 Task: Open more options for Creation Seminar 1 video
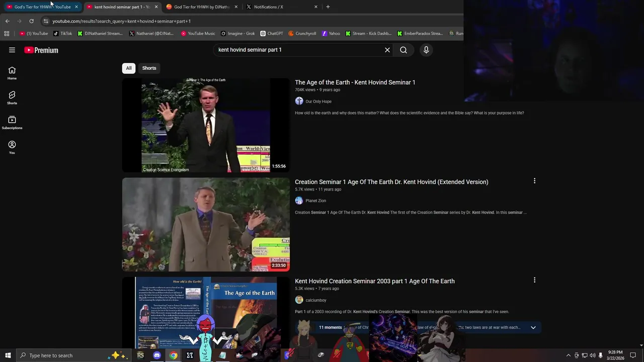(x=534, y=181)
